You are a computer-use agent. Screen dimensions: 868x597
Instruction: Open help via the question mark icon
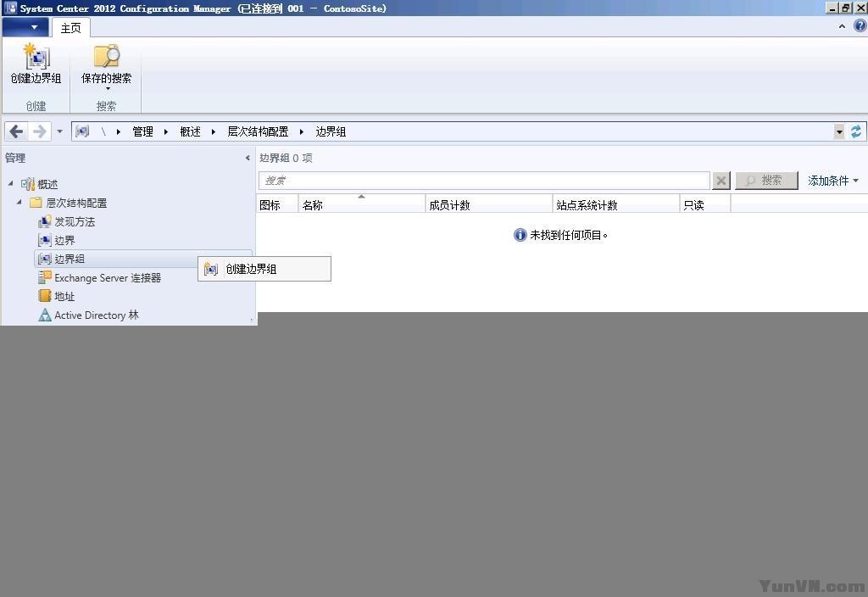click(x=860, y=25)
